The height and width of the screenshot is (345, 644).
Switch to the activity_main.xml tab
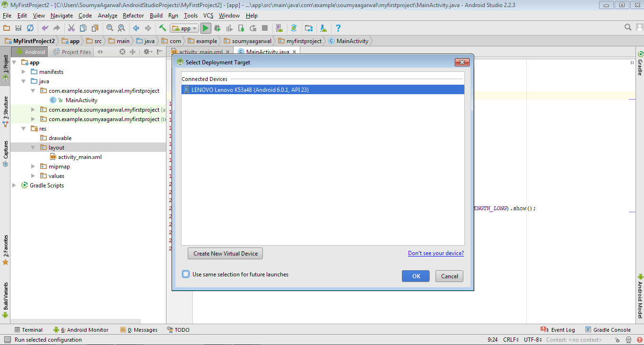point(200,52)
